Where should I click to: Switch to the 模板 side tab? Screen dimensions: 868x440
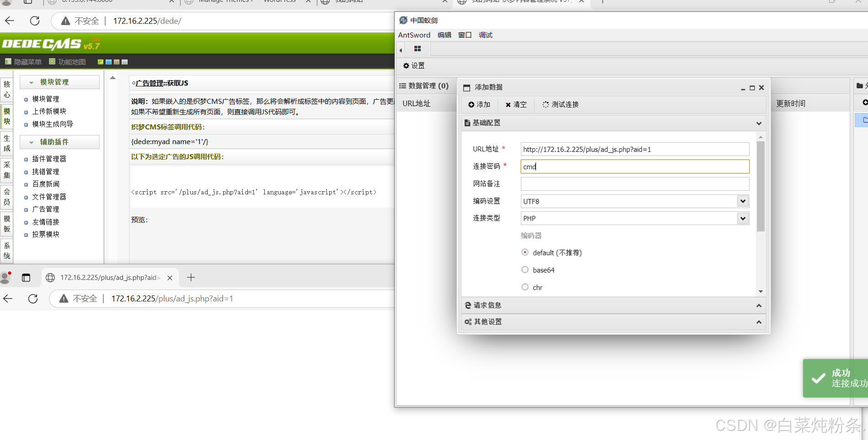[x=7, y=224]
